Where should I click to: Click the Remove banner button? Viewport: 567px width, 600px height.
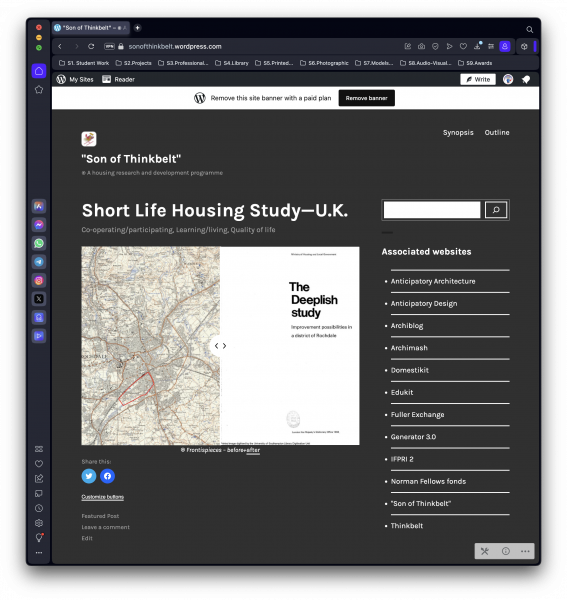[367, 98]
